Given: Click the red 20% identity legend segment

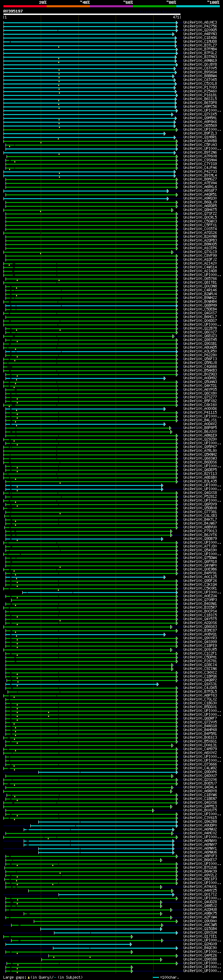Looking at the screenshot, I should tap(25, 6).
